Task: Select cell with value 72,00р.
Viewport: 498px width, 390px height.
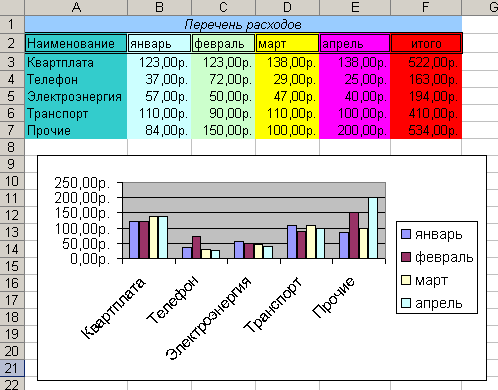Action: (223, 79)
